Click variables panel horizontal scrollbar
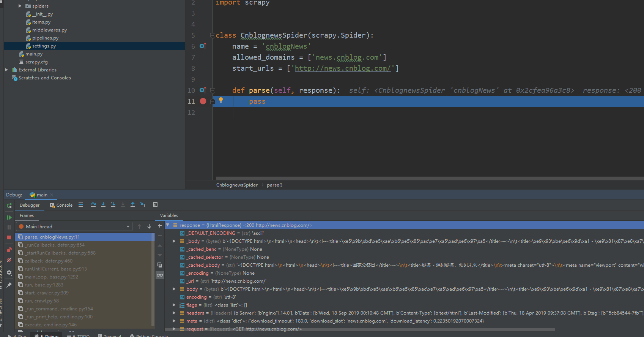Screen dimensions: 644x337 pos(361,330)
